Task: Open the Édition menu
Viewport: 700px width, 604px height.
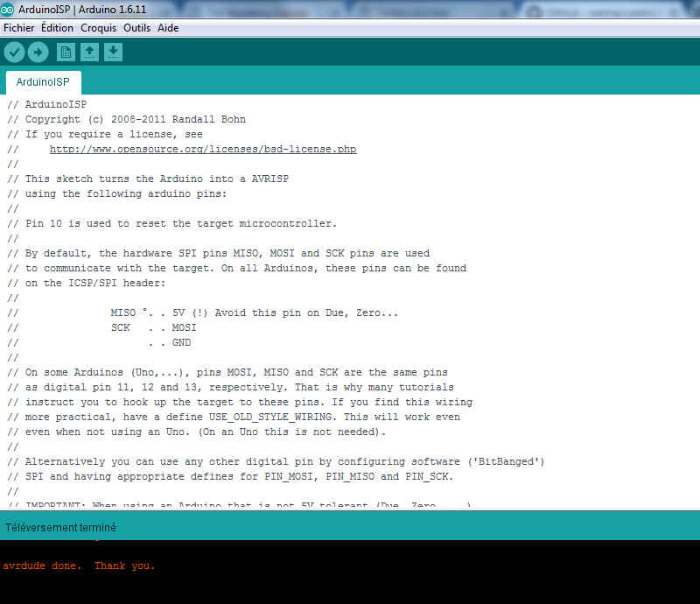Action: coord(57,28)
